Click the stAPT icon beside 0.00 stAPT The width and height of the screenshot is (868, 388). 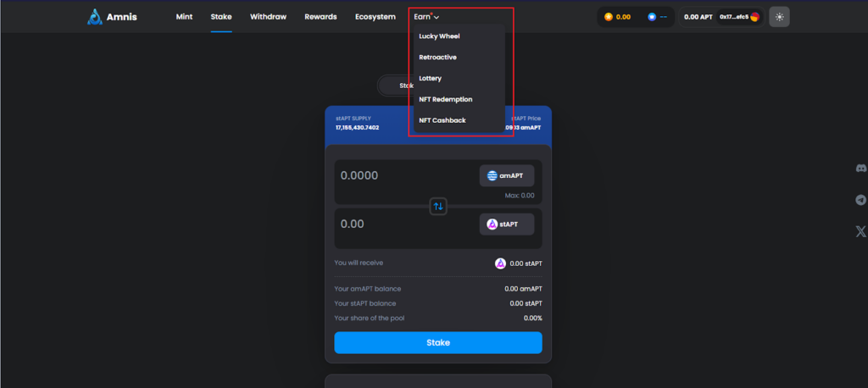coord(500,263)
